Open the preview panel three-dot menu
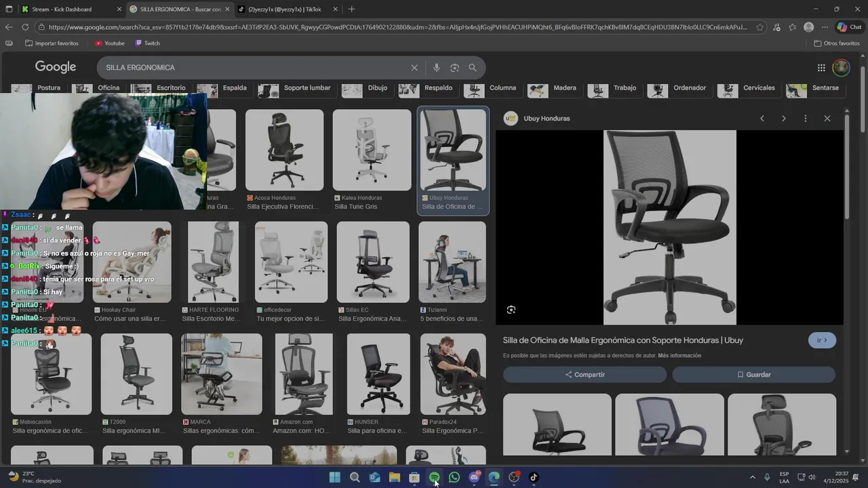Viewport: 868px width, 488px height. click(x=806, y=119)
